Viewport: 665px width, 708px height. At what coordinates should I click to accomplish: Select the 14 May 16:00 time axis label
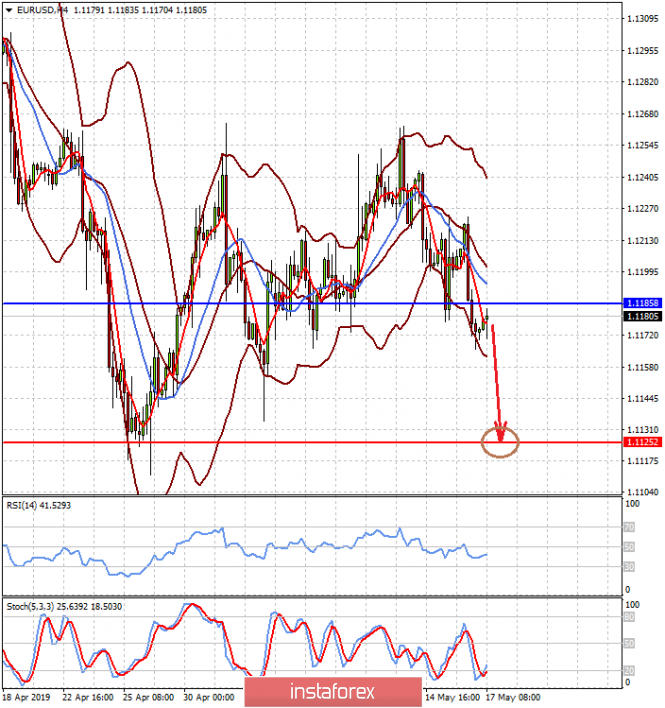452,698
